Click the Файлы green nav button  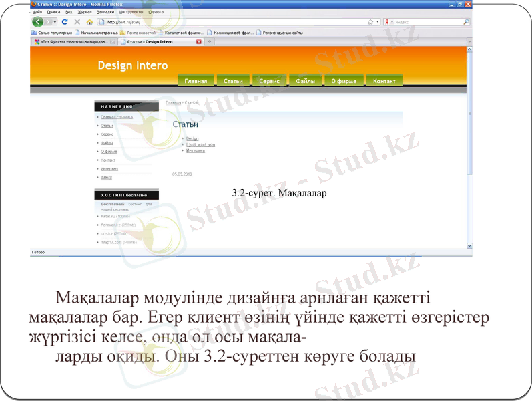[x=305, y=81]
